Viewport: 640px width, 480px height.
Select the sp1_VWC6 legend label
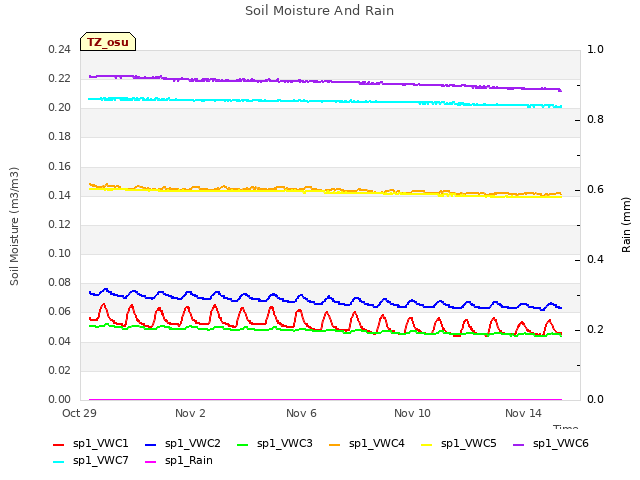tap(561, 444)
